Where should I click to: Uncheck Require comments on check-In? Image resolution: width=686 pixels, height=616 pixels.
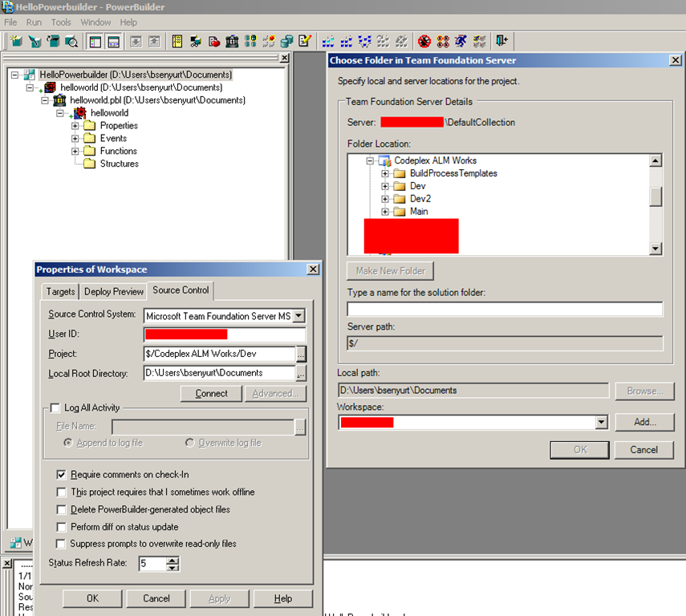pyautogui.click(x=62, y=475)
